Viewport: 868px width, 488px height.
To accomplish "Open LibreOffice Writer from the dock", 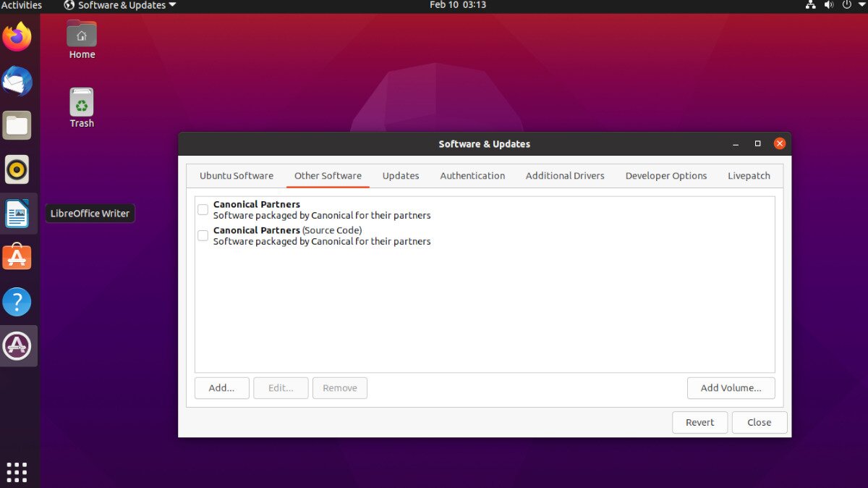I will point(17,213).
